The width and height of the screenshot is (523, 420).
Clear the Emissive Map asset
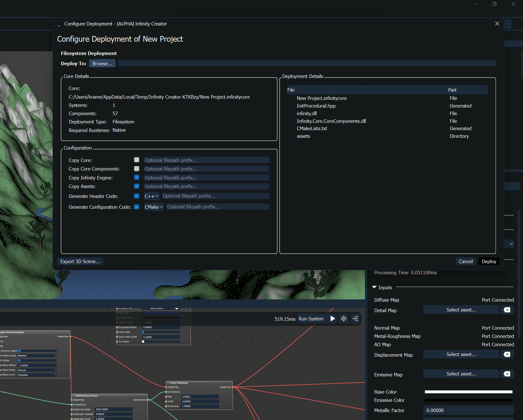click(507, 374)
